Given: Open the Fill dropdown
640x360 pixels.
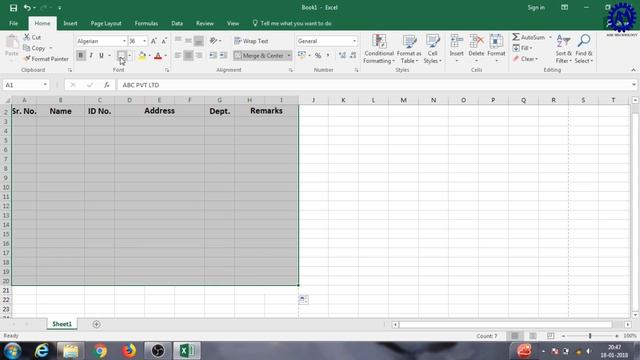Looking at the screenshot, I should 522,48.
